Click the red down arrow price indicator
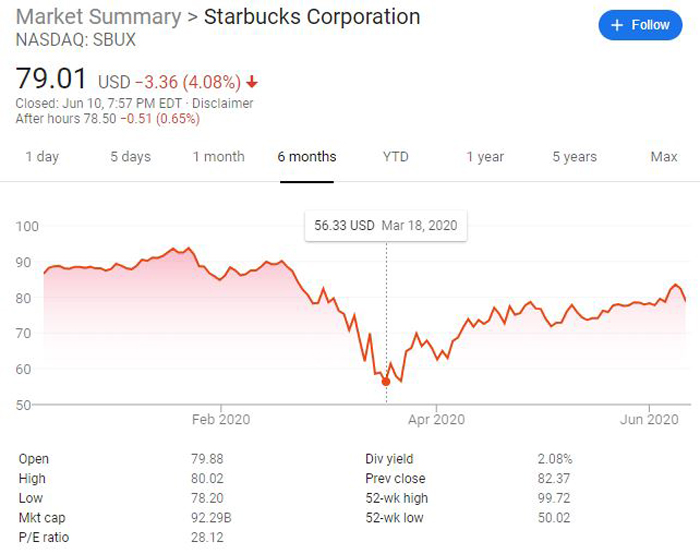The width and height of the screenshot is (700, 554). 252,82
